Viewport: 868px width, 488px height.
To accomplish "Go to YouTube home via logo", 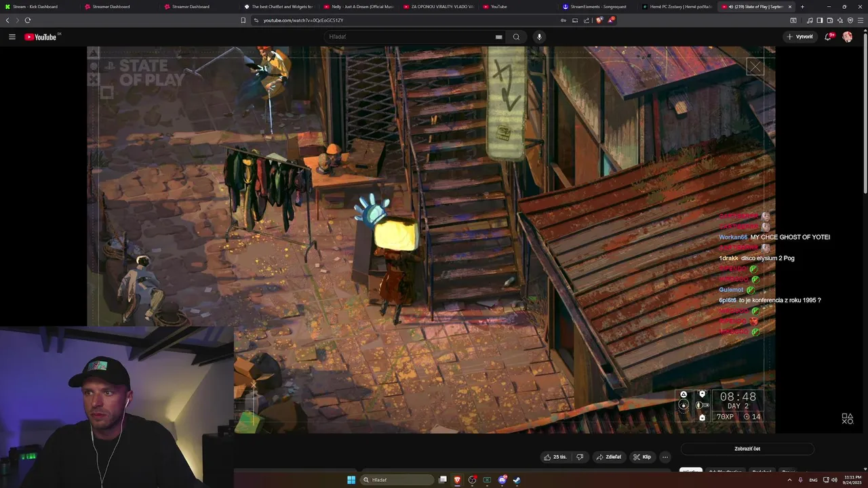I will point(41,37).
